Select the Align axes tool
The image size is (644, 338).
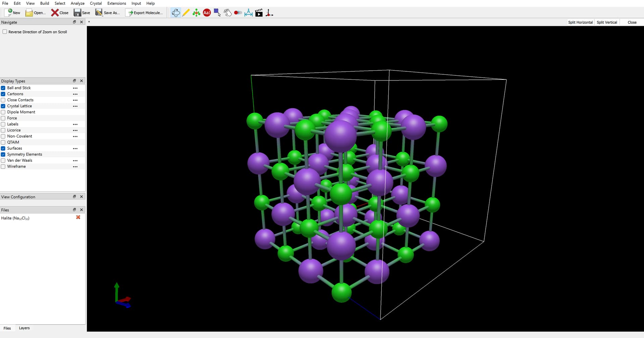click(x=269, y=13)
